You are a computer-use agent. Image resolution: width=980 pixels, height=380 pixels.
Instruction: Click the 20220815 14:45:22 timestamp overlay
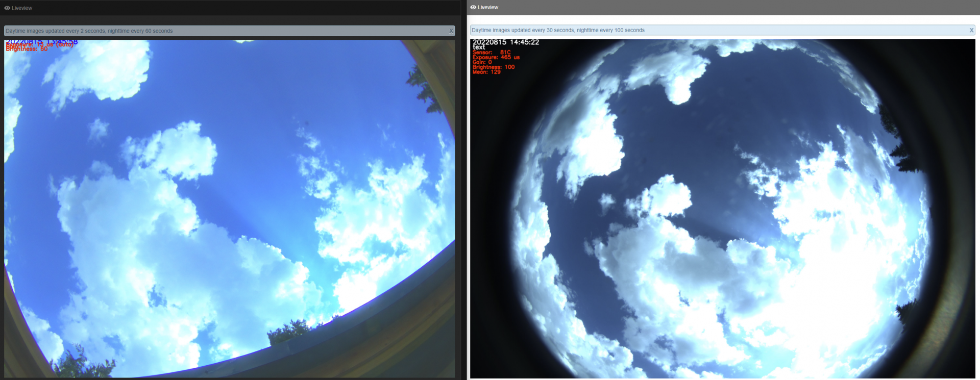tap(506, 42)
